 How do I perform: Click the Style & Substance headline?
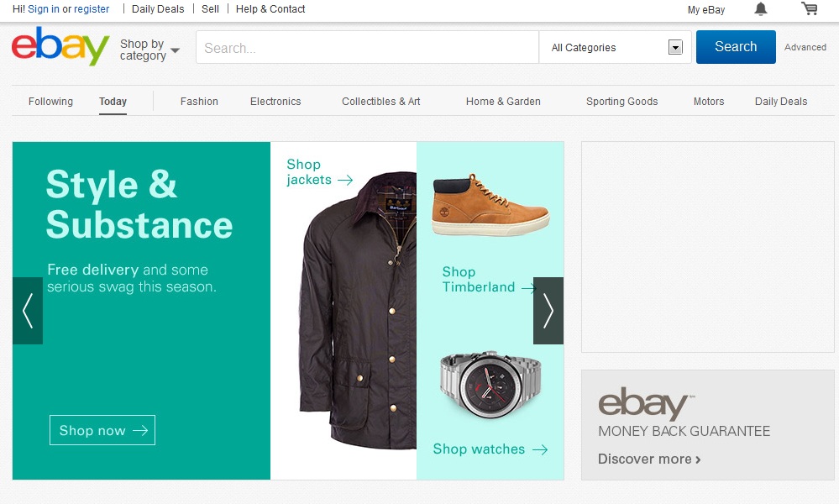(139, 204)
